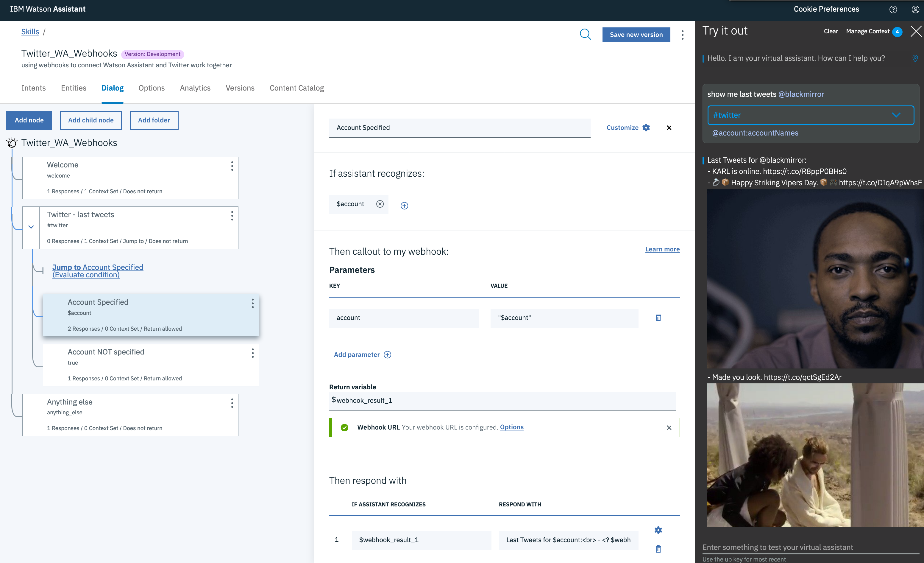
Task: Click the Add child node button
Action: tap(91, 120)
